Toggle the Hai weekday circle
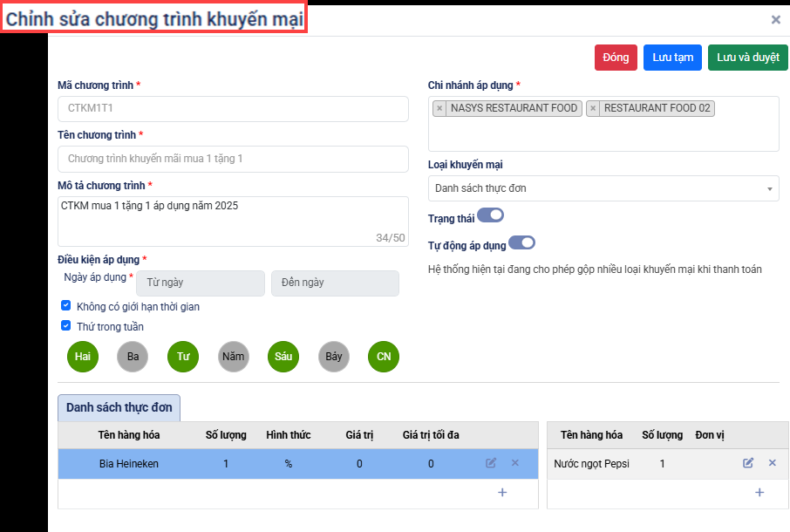 point(83,357)
